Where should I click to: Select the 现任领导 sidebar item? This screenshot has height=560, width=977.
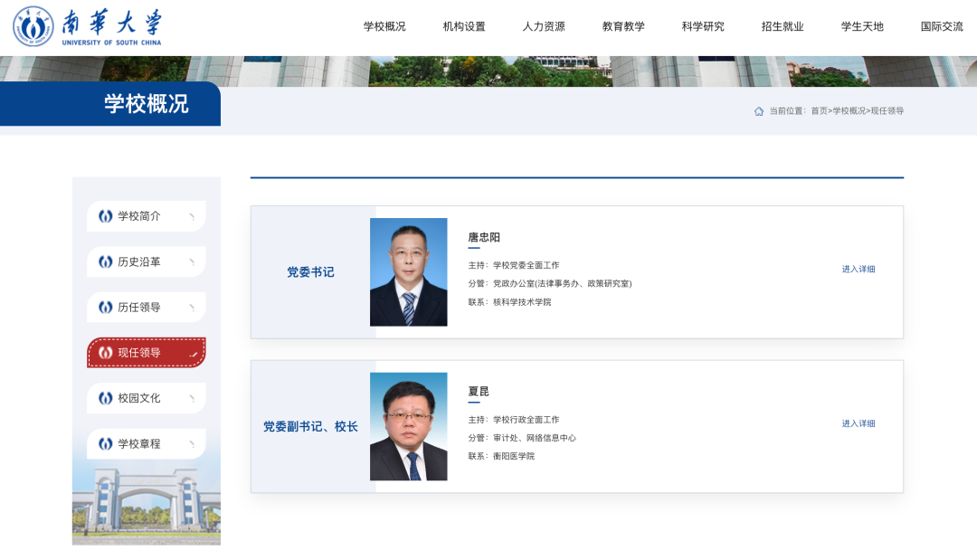tap(145, 352)
